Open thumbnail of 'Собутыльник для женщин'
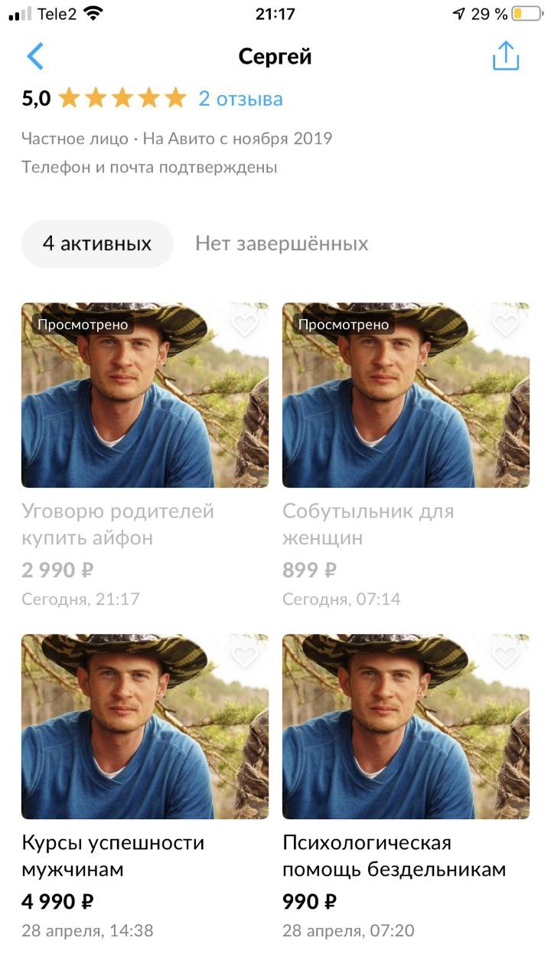This screenshot has width=551, height=980. click(x=406, y=395)
